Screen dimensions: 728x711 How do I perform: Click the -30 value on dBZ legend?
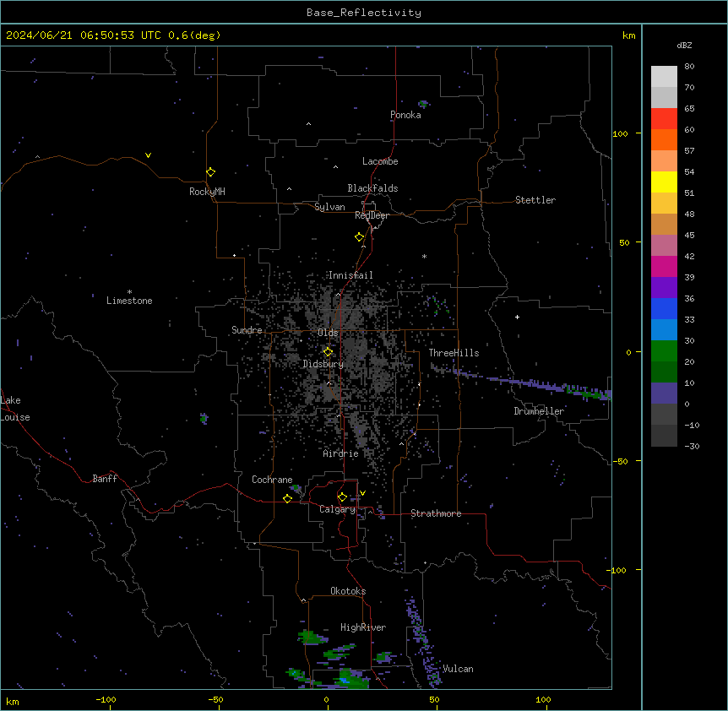[x=692, y=446]
